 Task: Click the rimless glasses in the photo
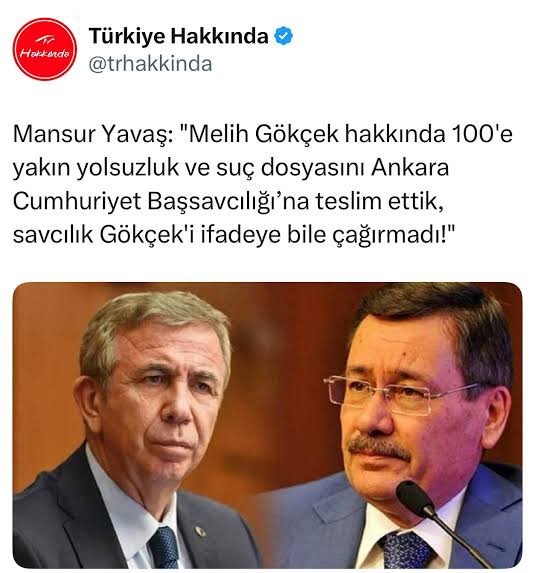click(x=398, y=395)
